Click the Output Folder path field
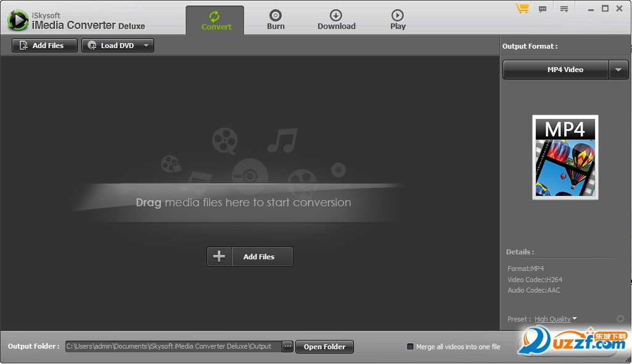The width and height of the screenshot is (632, 364). point(173,346)
